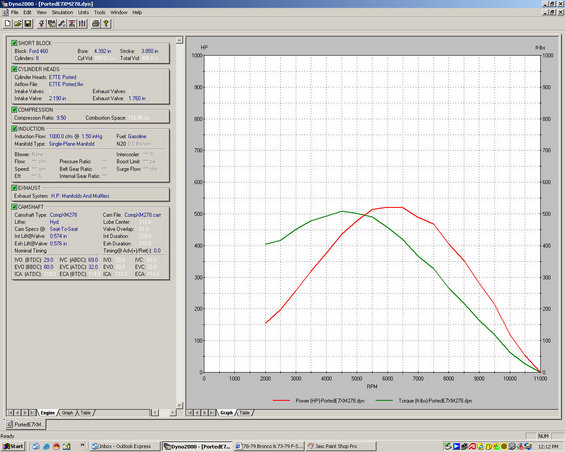This screenshot has height=452, width=565.
Task: Toggle the EXHAUST checkbox
Action: (x=14, y=188)
